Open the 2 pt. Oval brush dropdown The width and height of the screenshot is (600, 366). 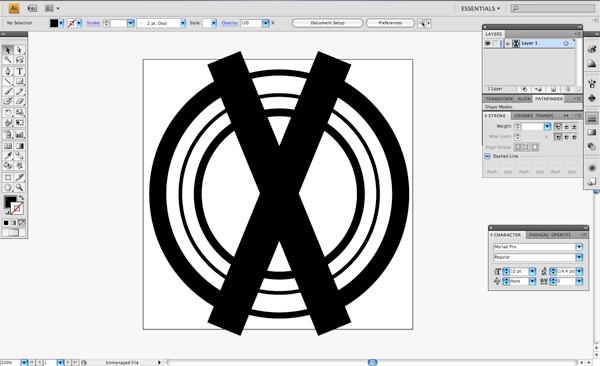[x=183, y=23]
